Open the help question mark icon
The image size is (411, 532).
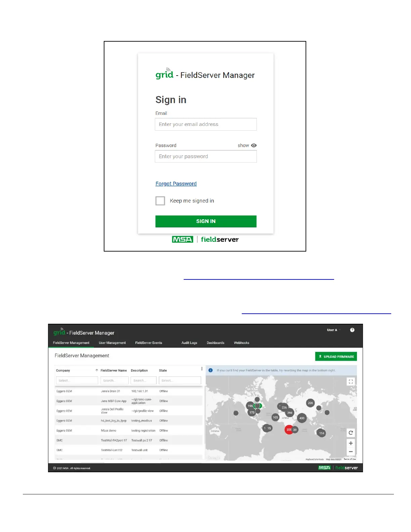coord(352,330)
